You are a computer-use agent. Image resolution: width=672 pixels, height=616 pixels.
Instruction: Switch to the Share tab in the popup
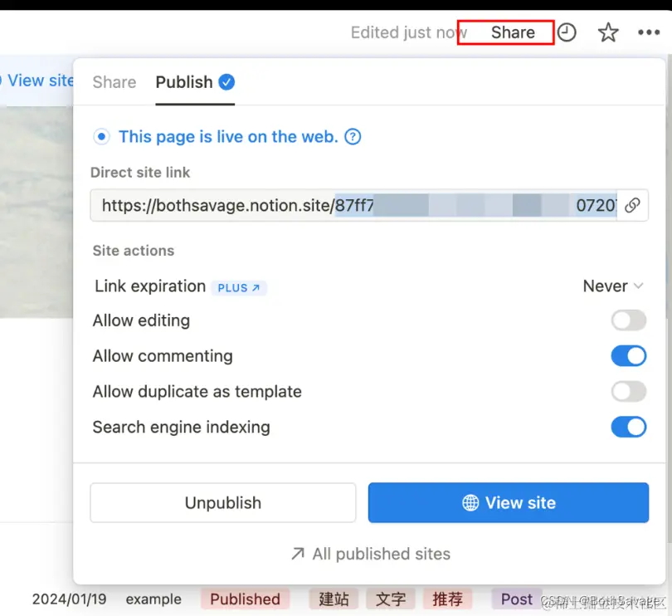(x=114, y=82)
